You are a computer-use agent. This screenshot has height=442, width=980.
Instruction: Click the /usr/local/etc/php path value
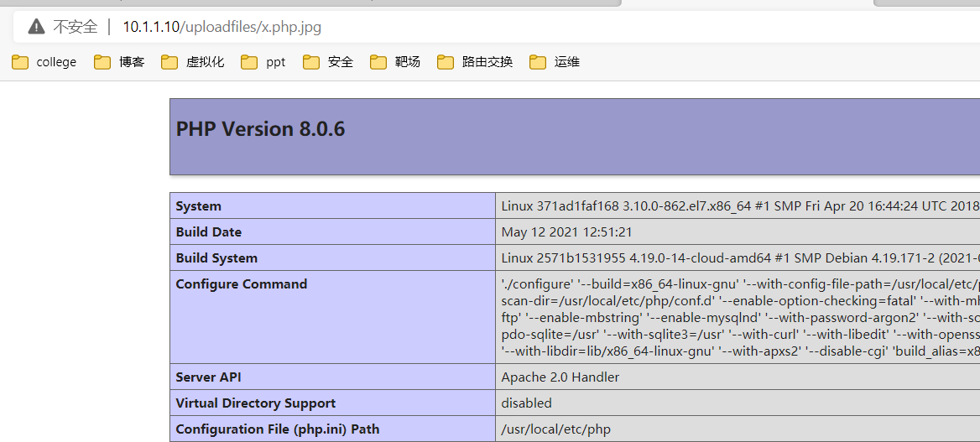coord(555,429)
